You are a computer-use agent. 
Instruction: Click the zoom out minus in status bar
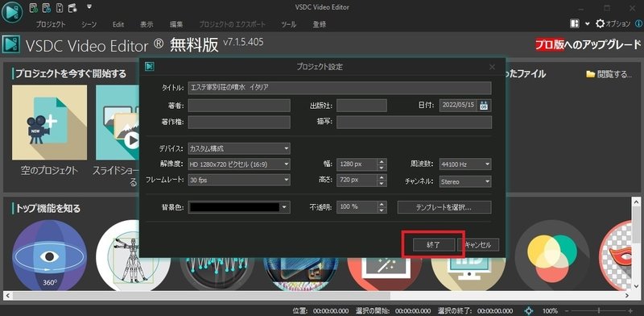(x=568, y=311)
